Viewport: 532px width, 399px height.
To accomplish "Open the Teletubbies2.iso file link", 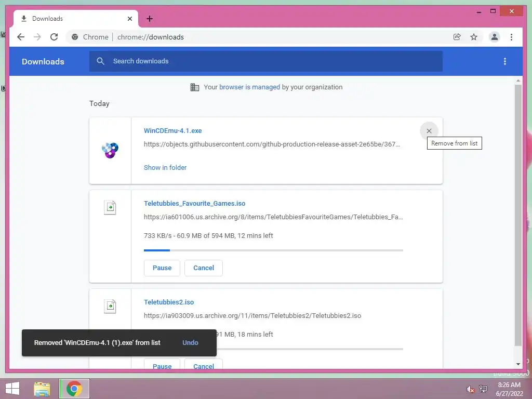I will pyautogui.click(x=169, y=302).
